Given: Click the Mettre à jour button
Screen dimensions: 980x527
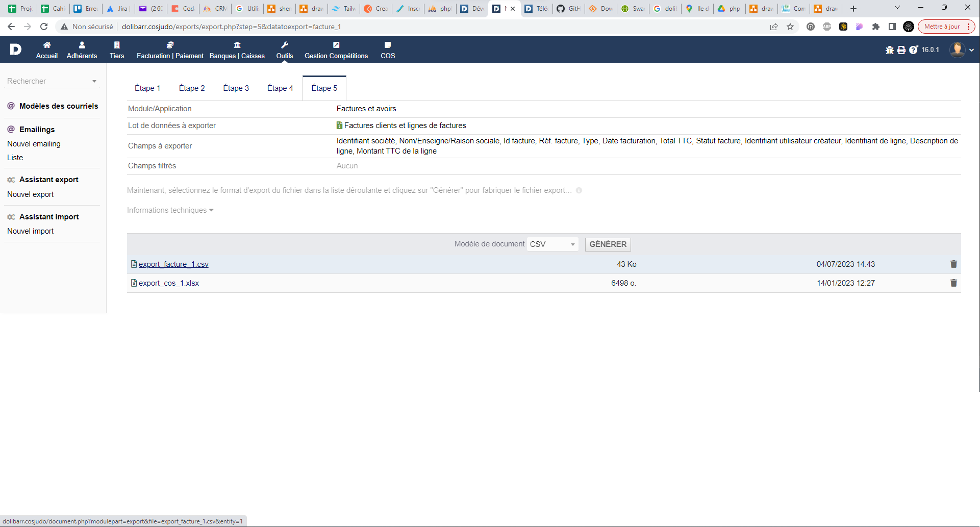Looking at the screenshot, I should tap(946, 27).
